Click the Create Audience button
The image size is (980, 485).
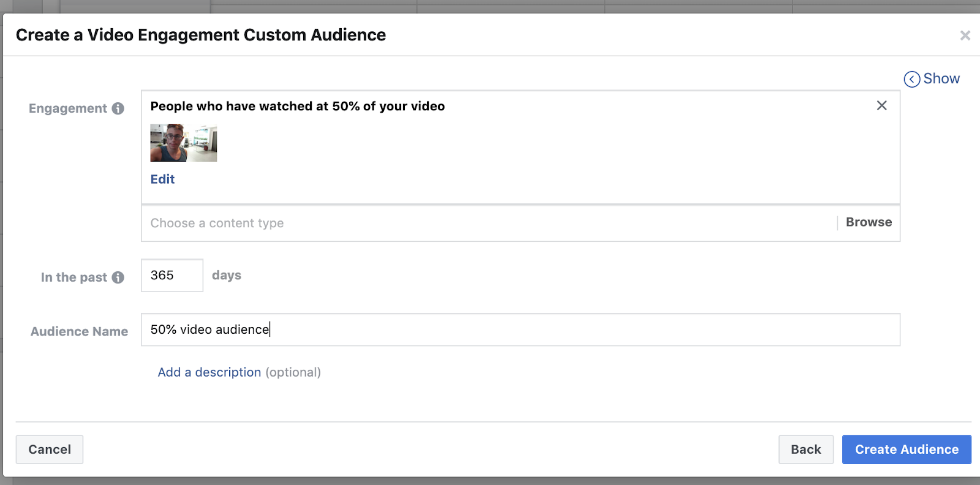pos(907,449)
